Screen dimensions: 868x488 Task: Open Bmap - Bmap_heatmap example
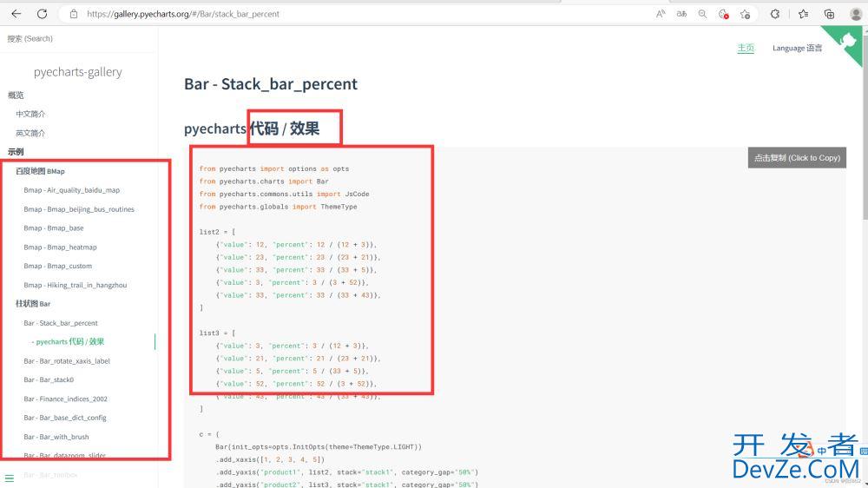click(60, 247)
